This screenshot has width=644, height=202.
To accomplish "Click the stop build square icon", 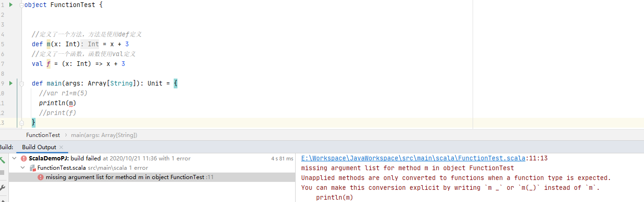I will pyautogui.click(x=2, y=173).
